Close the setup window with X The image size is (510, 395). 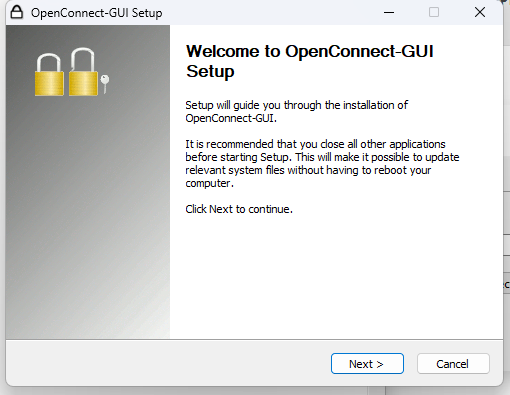click(x=480, y=13)
